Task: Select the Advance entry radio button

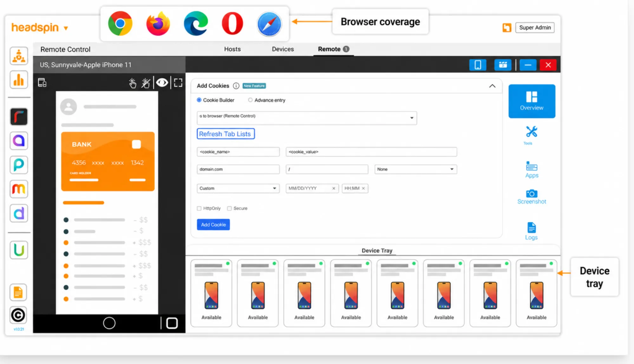Action: point(250,100)
